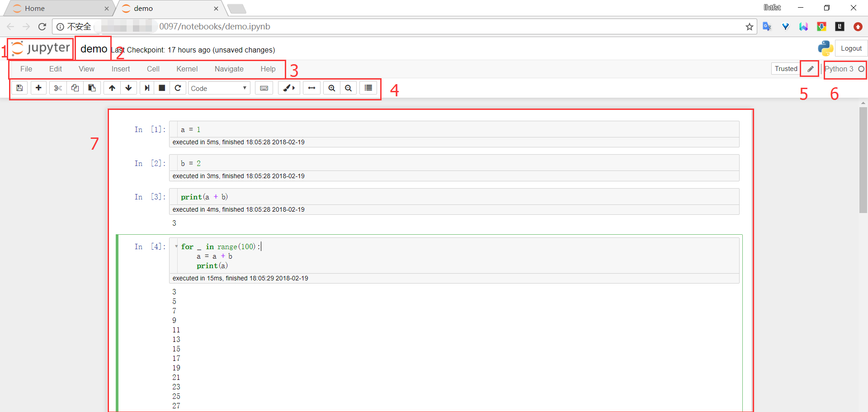Click the Logout button

[851, 48]
